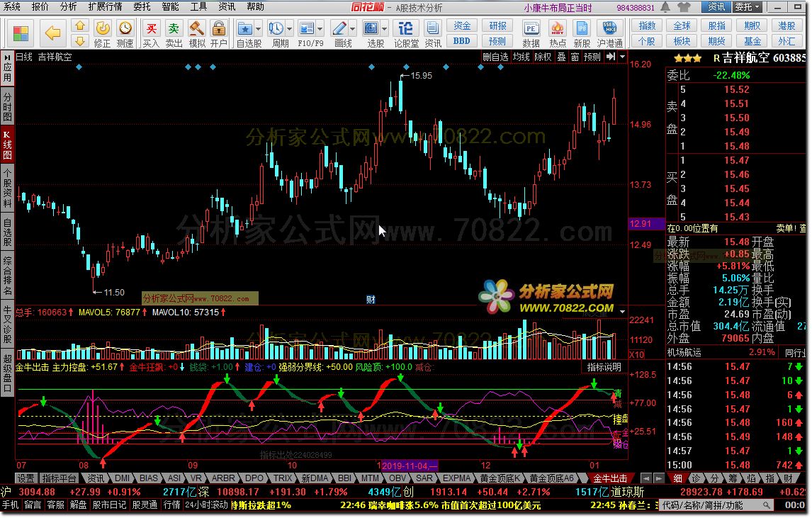Open the 智能 menu
The width and height of the screenshot is (812, 518).
(170, 7)
